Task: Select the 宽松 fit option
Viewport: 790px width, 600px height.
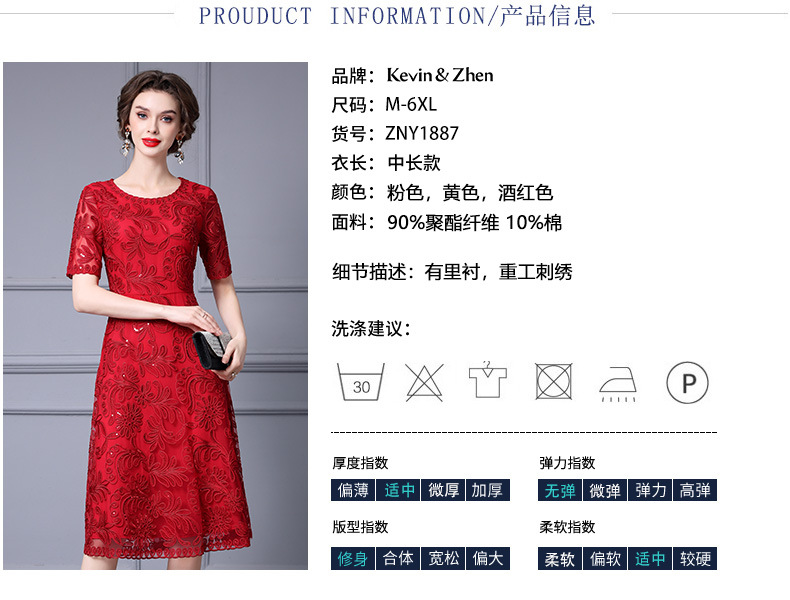Action: 443,558
